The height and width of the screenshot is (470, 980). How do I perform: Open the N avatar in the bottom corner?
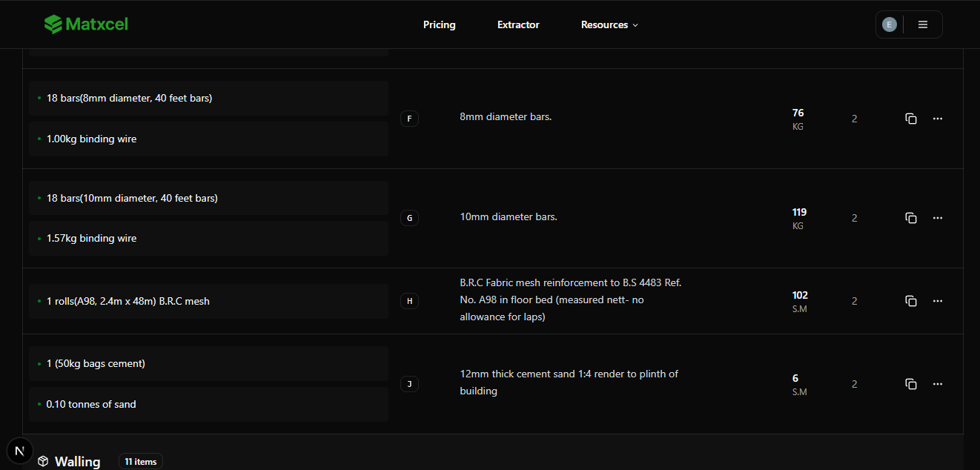[19, 450]
